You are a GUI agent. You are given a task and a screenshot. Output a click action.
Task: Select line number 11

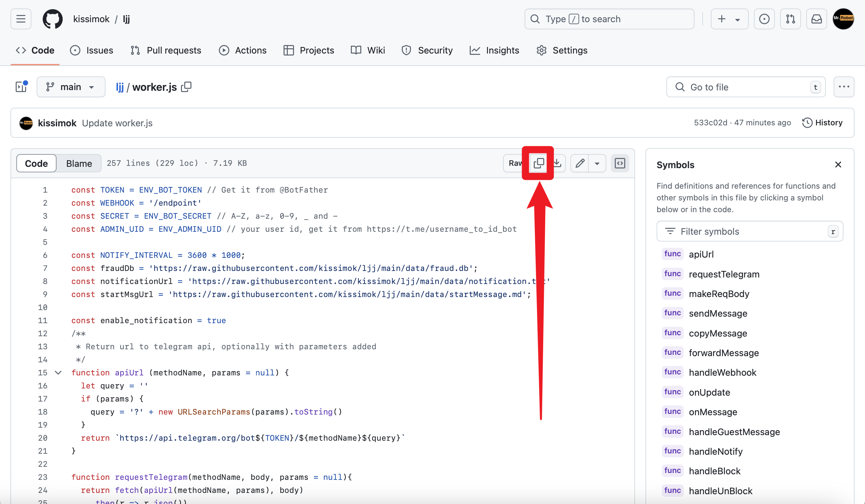43,321
